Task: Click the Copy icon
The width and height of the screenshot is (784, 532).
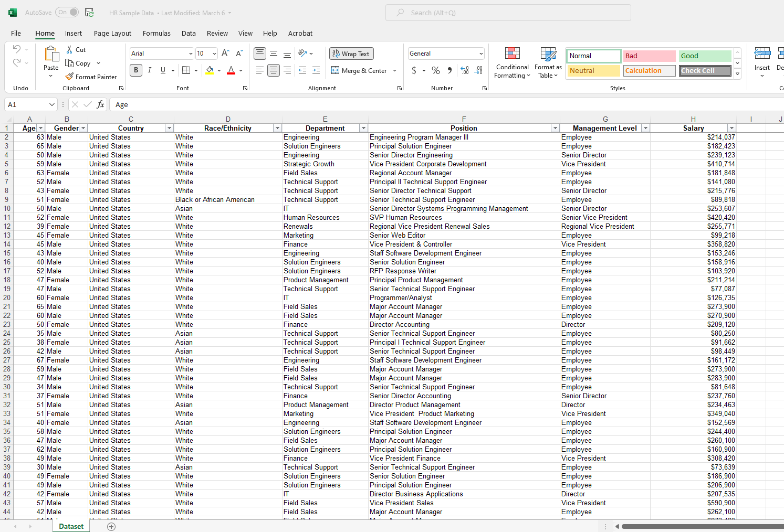Action: (69, 63)
